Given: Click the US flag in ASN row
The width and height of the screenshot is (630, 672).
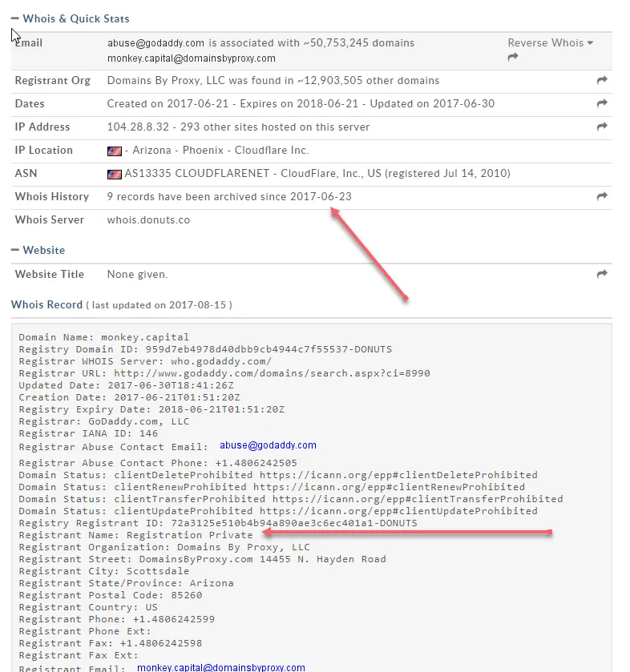Looking at the screenshot, I should coord(115,174).
